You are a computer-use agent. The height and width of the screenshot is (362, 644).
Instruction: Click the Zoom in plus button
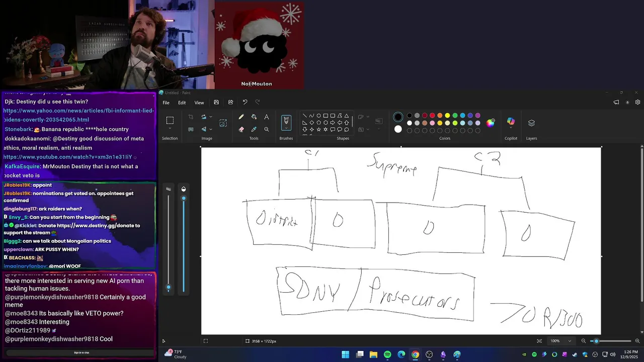637,341
